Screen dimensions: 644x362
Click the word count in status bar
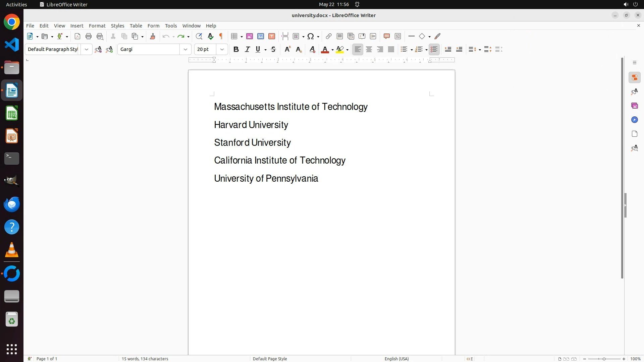(145, 359)
